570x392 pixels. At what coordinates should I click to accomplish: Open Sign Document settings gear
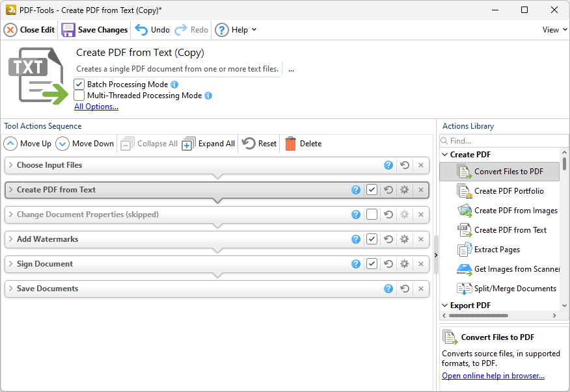point(405,264)
